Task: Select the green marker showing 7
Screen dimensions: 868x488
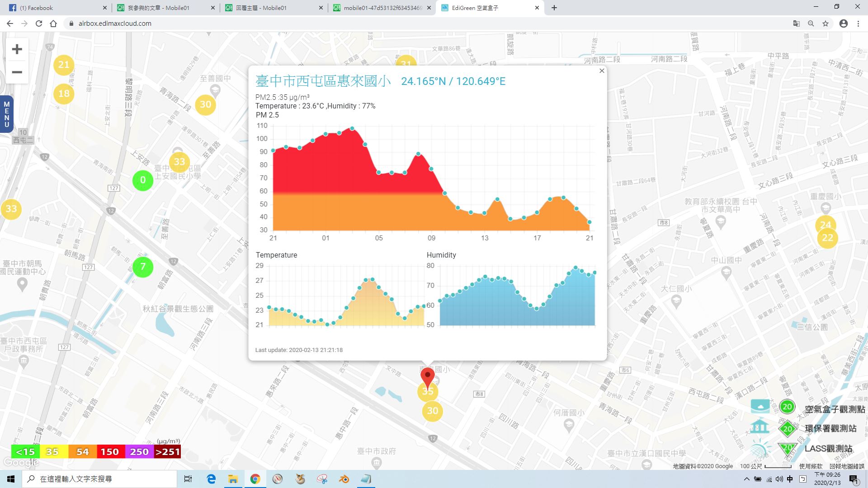Action: tap(143, 267)
